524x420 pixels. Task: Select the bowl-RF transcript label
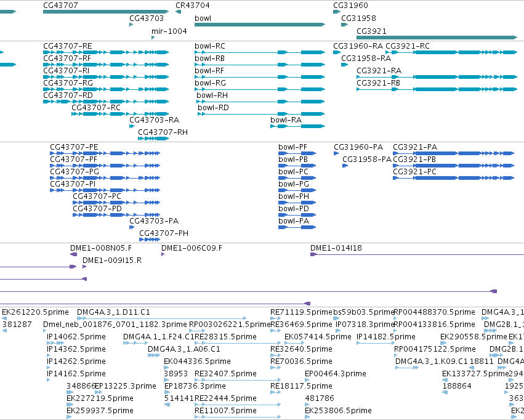(209, 71)
